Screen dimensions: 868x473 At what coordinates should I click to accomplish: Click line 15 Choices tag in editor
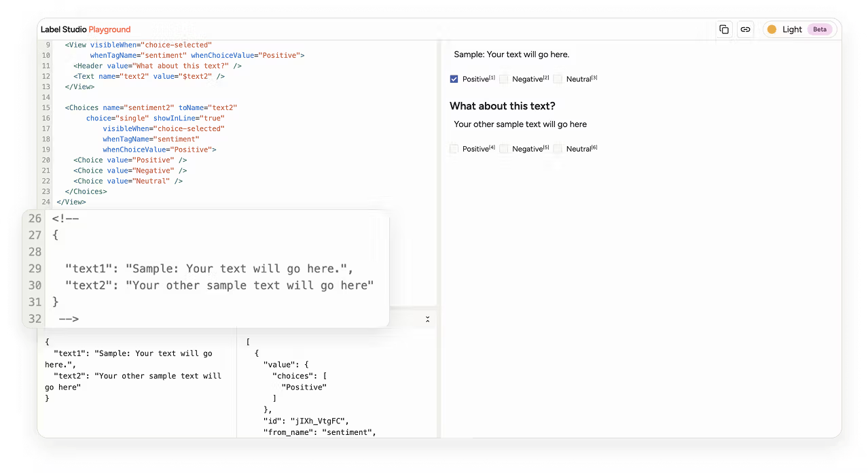84,107
